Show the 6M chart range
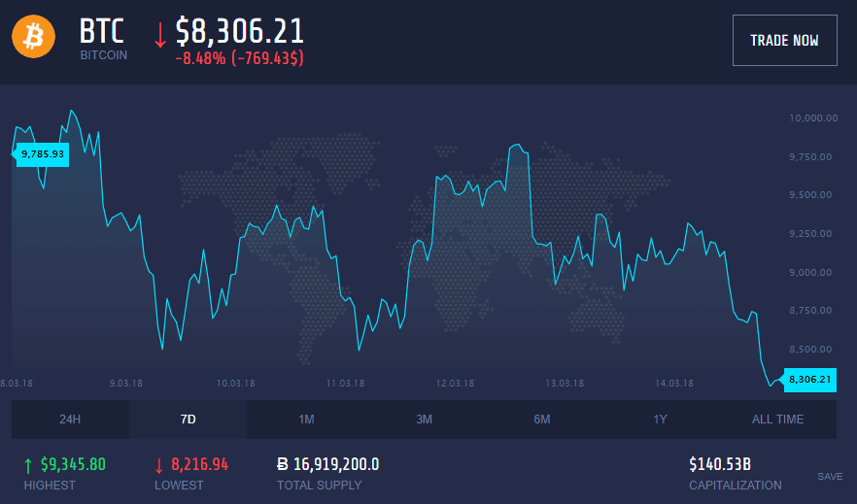Image resolution: width=857 pixels, height=504 pixels. (541, 419)
